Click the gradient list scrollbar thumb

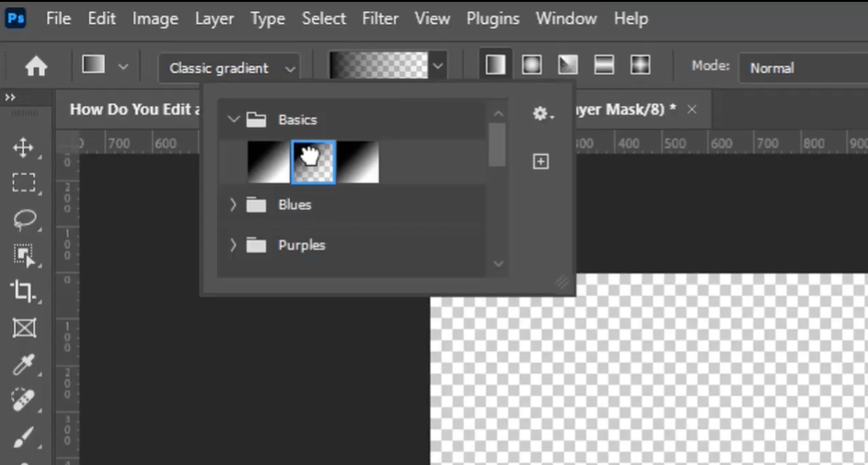(x=498, y=145)
